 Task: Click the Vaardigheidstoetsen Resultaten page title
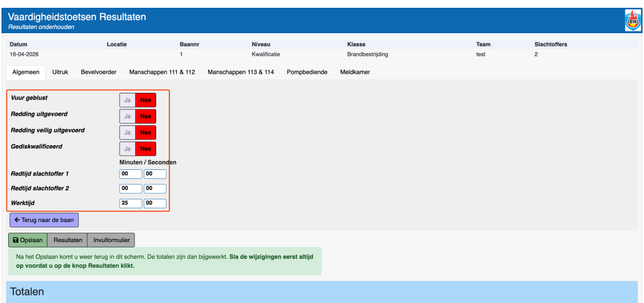(77, 17)
